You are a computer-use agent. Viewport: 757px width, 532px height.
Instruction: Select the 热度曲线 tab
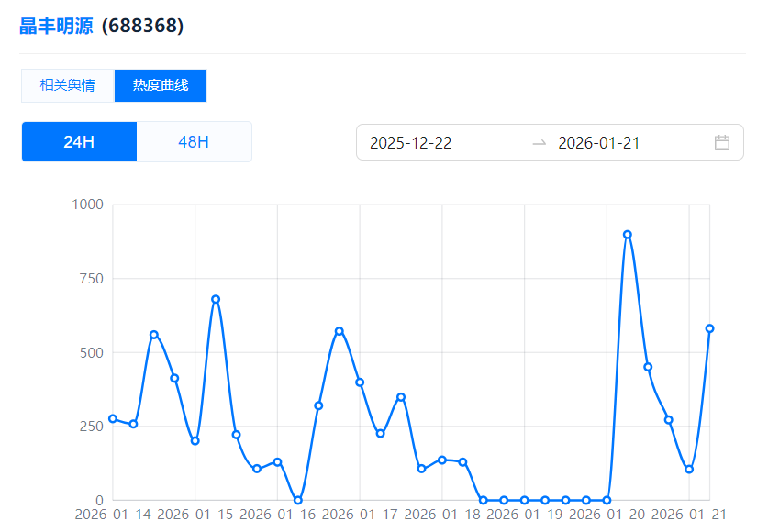pos(161,85)
